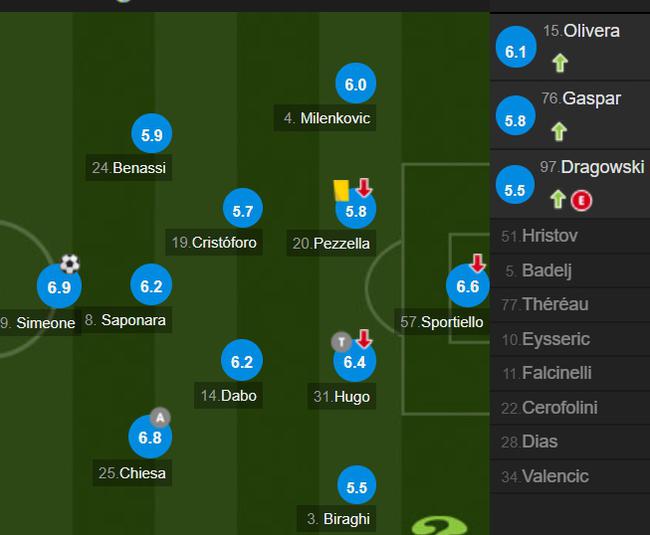Viewport: 650px width, 535px height.
Task: Select Milenkovic's 6.0 rating circle
Action: pyautogui.click(x=356, y=83)
